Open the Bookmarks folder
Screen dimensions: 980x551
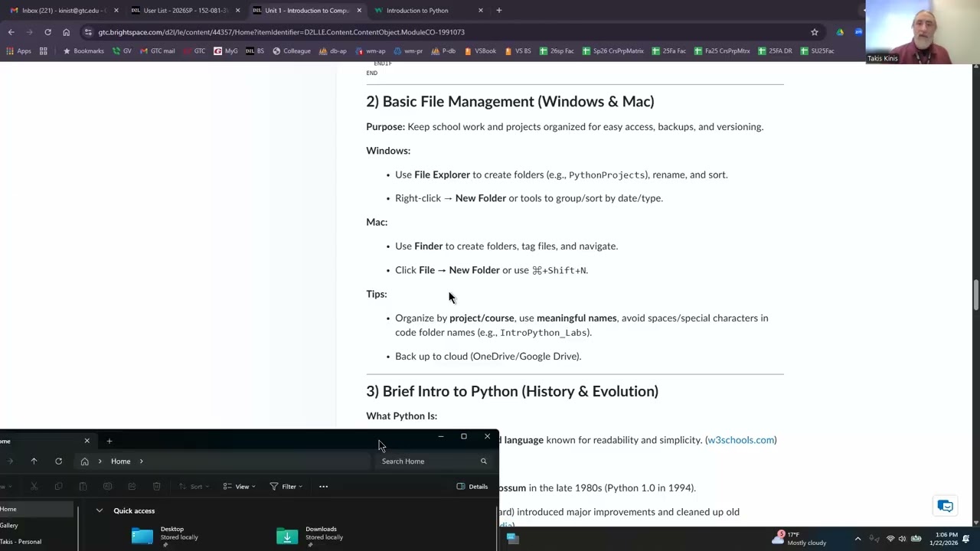click(x=83, y=51)
